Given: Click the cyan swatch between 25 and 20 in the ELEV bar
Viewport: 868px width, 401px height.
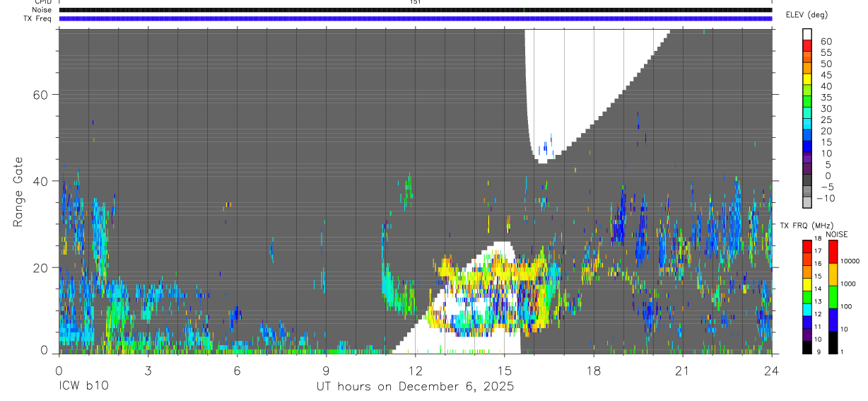Looking at the screenshot, I should pyautogui.click(x=807, y=125).
